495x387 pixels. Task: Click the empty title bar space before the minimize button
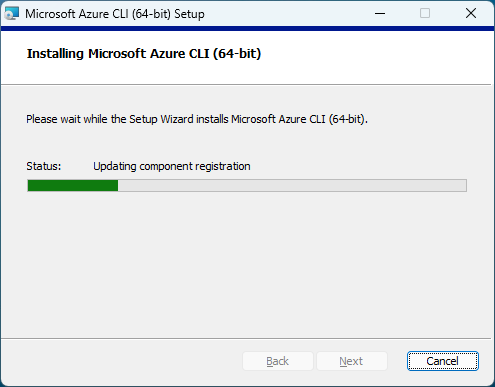pos(282,14)
